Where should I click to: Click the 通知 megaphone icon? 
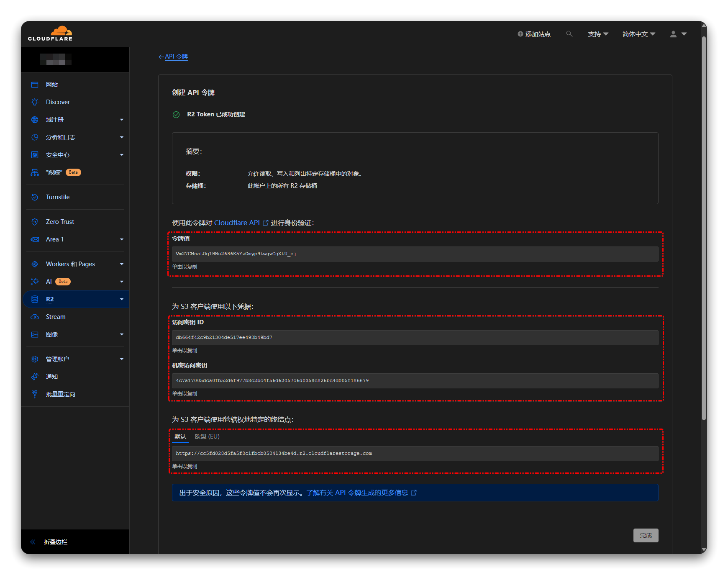(x=35, y=377)
